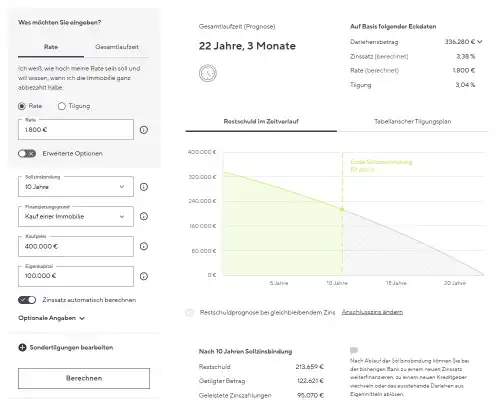Click the info icon beside Sollzinsbindung dropdown
The image size is (496, 418).
coord(144,187)
